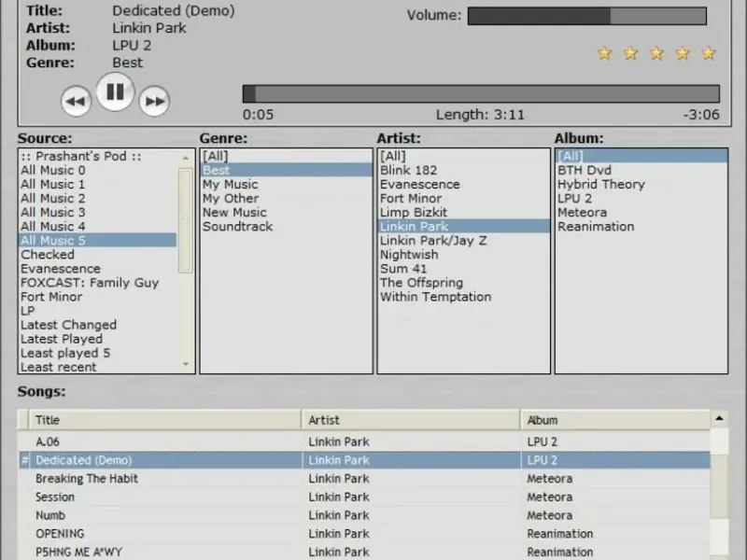
Task: Pick 'Linkin Park/Jay Z' artist
Action: [463, 240]
